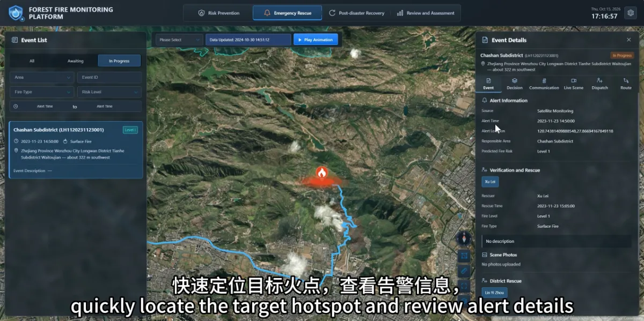The height and width of the screenshot is (321, 644).
Task: Click the 'No photos uploaded' text
Action: coord(501,264)
